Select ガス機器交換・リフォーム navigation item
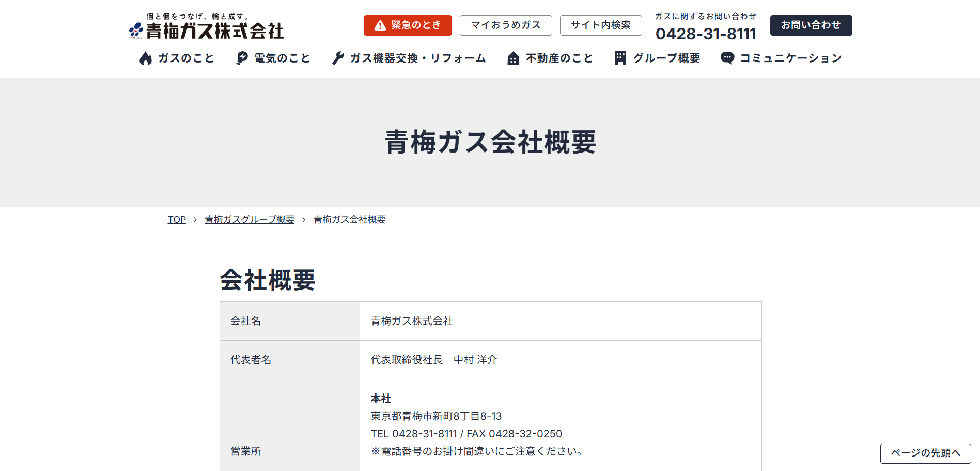 coord(418,58)
